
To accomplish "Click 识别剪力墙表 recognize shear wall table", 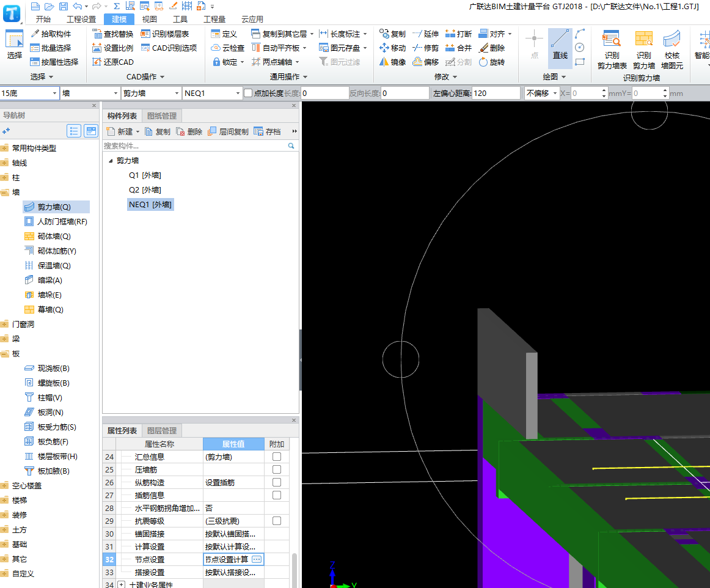I will pyautogui.click(x=612, y=50).
